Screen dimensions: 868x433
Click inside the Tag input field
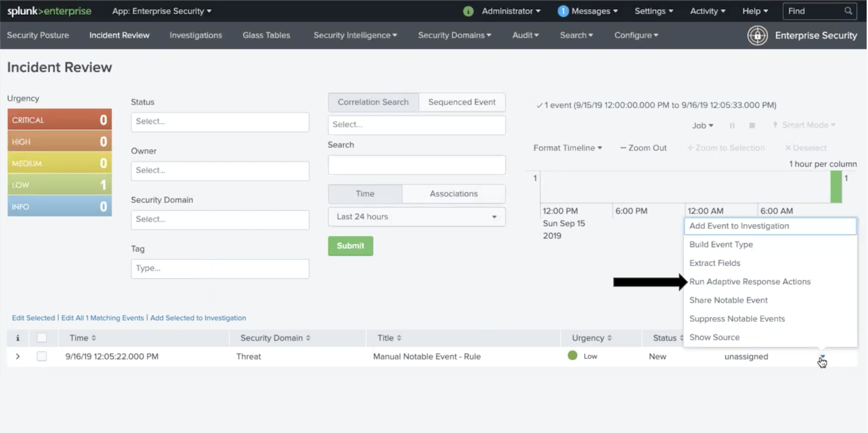220,268
